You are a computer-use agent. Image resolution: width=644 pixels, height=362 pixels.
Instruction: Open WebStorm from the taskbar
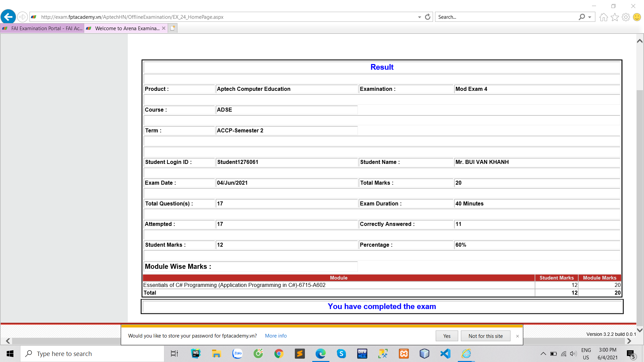pyautogui.click(x=196, y=354)
